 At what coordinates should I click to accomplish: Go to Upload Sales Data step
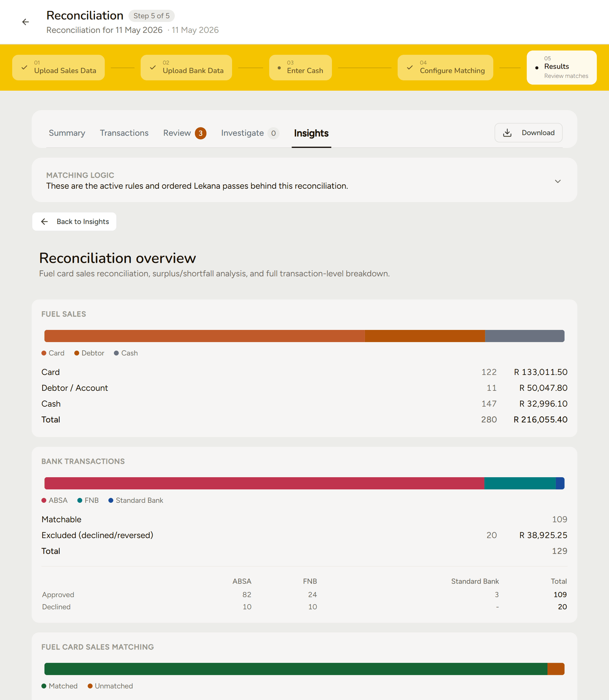[58, 67]
